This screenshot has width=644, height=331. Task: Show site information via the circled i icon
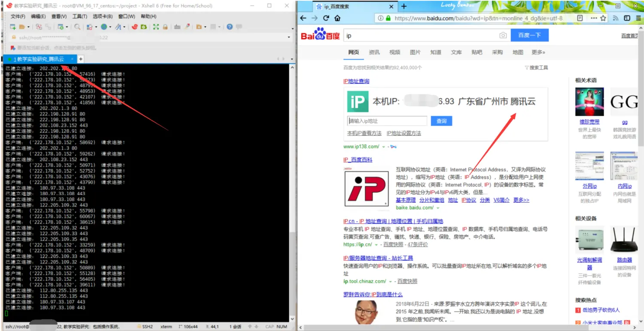click(380, 18)
